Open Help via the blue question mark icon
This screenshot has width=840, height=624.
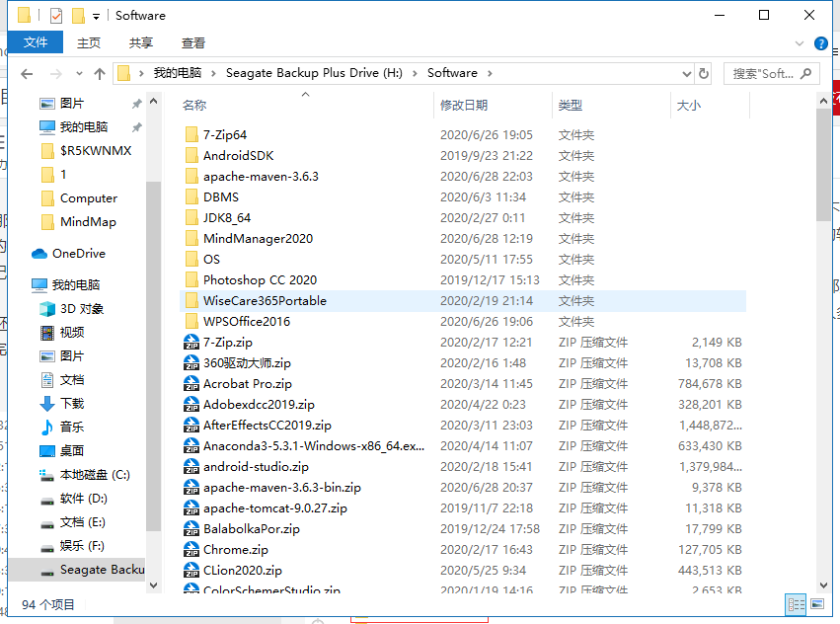820,43
